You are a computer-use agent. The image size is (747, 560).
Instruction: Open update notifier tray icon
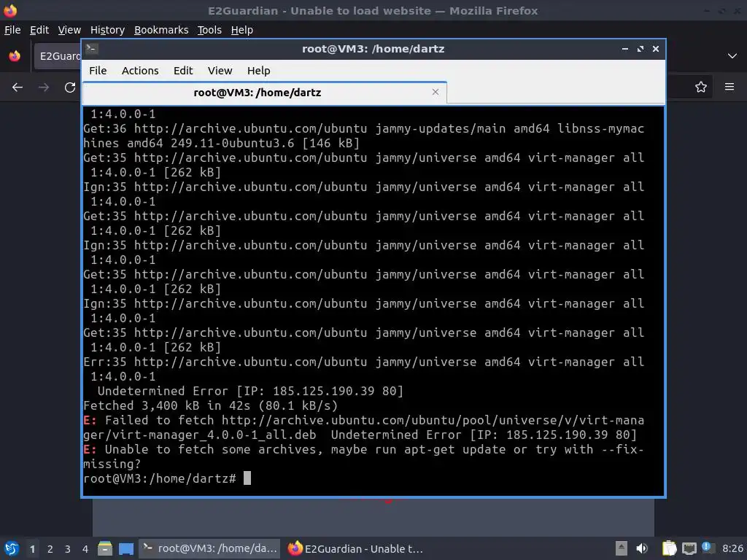pos(708,548)
